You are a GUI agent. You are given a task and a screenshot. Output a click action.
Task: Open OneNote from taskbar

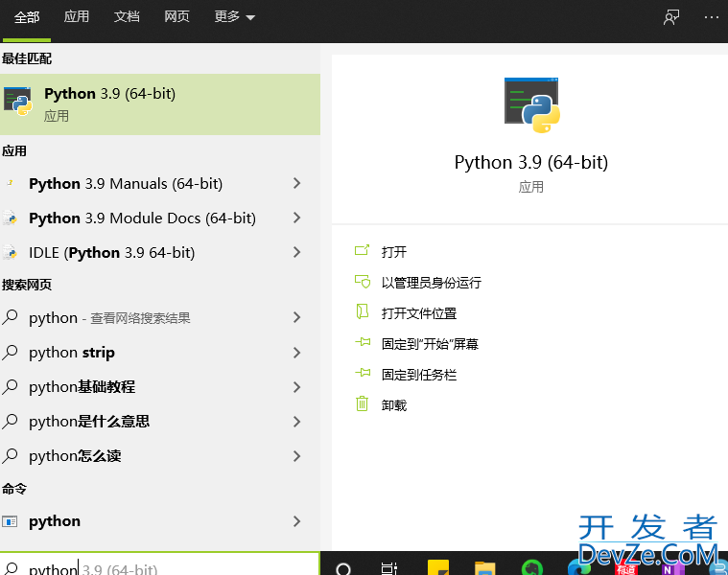[x=672, y=568]
